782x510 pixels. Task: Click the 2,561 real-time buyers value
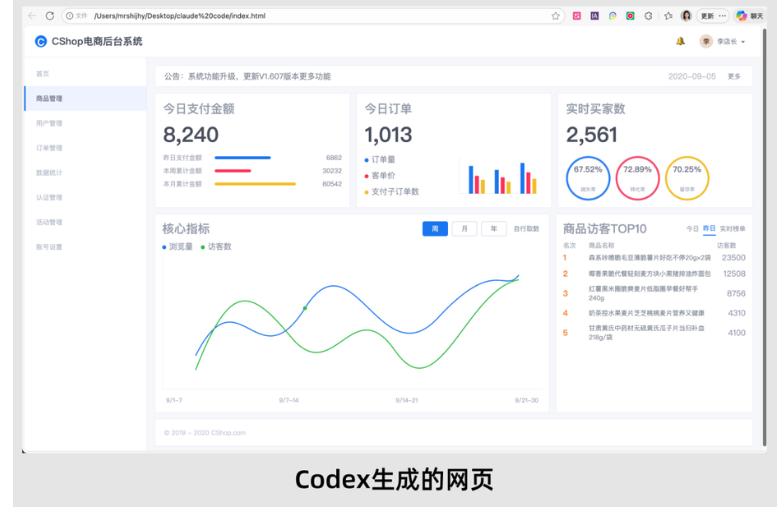click(x=591, y=135)
